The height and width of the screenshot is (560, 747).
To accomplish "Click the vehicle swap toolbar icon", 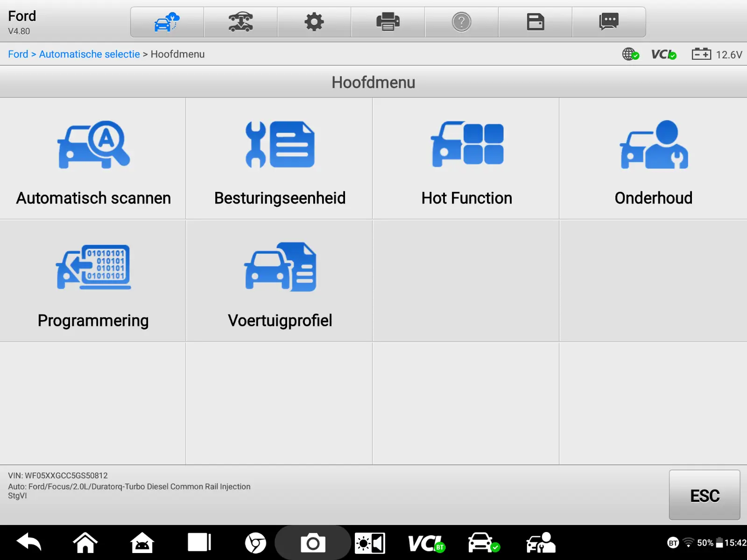I will click(x=240, y=22).
